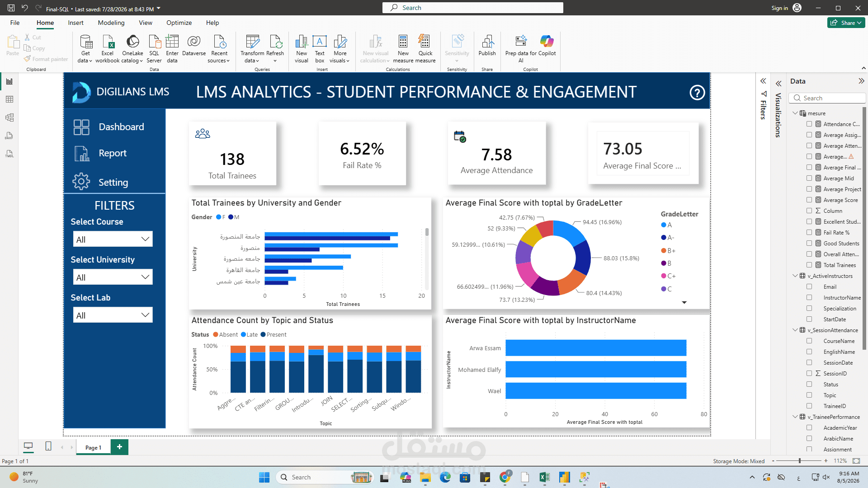Open the File menu
868x488 pixels.
click(x=15, y=23)
